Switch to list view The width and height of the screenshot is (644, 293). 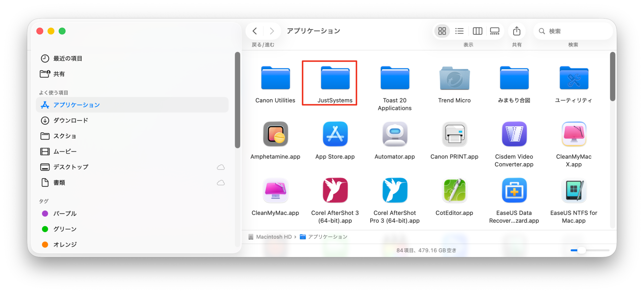[x=459, y=31]
